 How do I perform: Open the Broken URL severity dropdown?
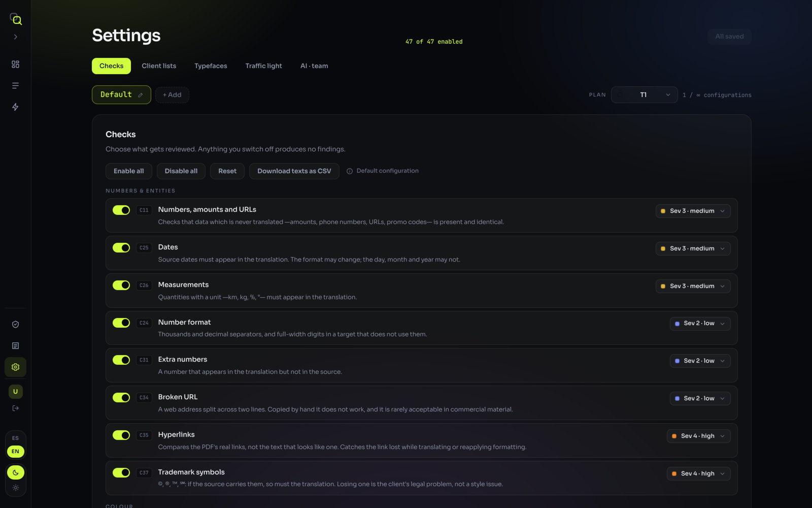(x=700, y=398)
